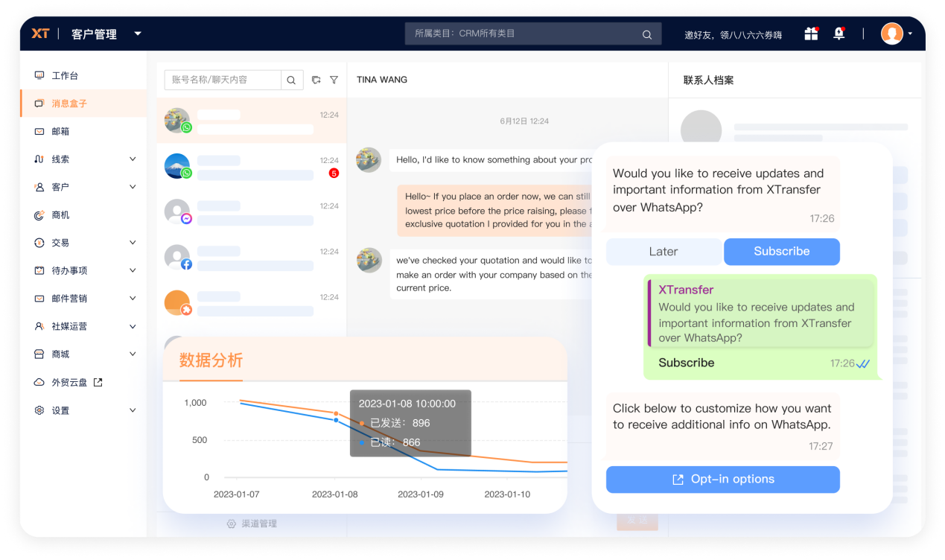
Task: Expand the 设置 chevron
Action: point(133,410)
